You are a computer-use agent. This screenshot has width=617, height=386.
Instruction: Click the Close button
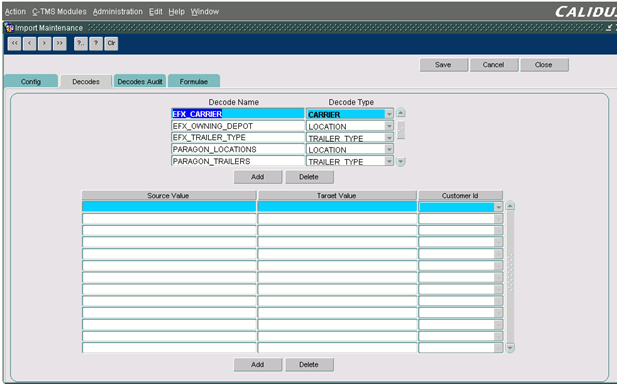point(544,65)
